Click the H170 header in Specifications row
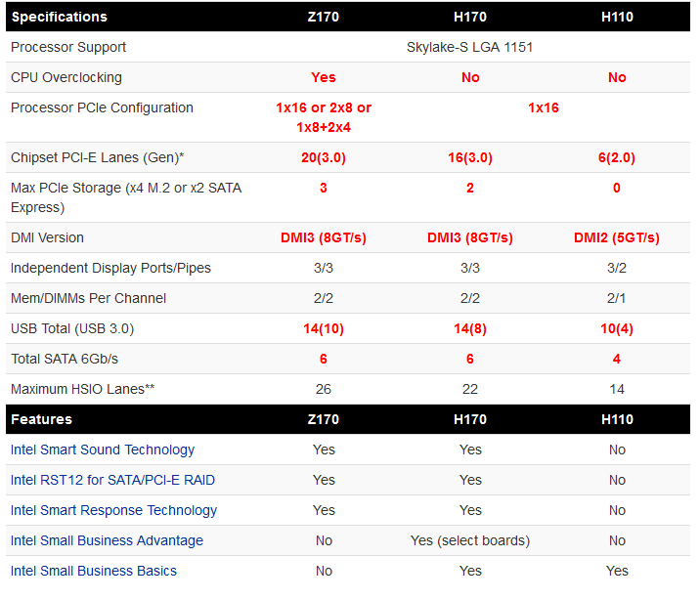The height and width of the screenshot is (600, 700). coord(470,17)
